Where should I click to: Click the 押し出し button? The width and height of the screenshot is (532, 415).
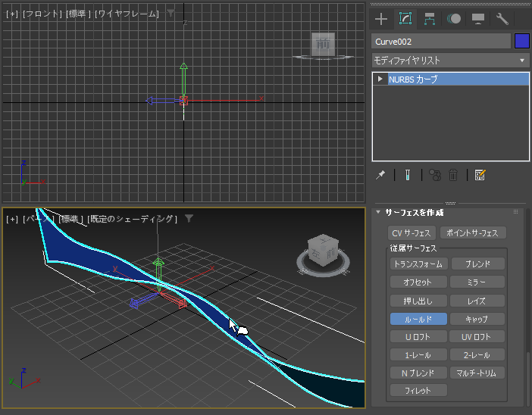(x=418, y=301)
